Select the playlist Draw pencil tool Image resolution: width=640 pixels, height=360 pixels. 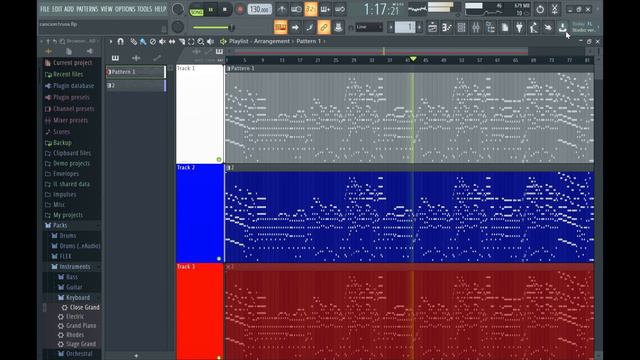click(x=133, y=41)
